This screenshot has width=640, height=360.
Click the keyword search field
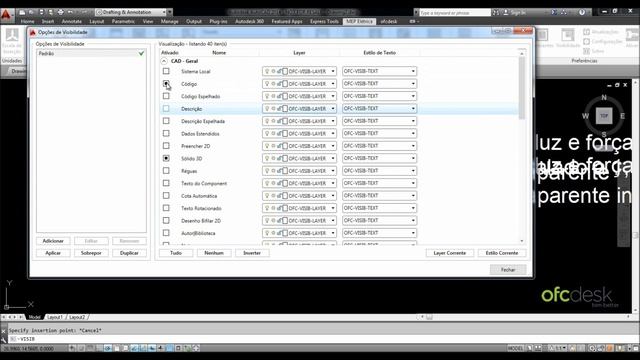tap(455, 13)
